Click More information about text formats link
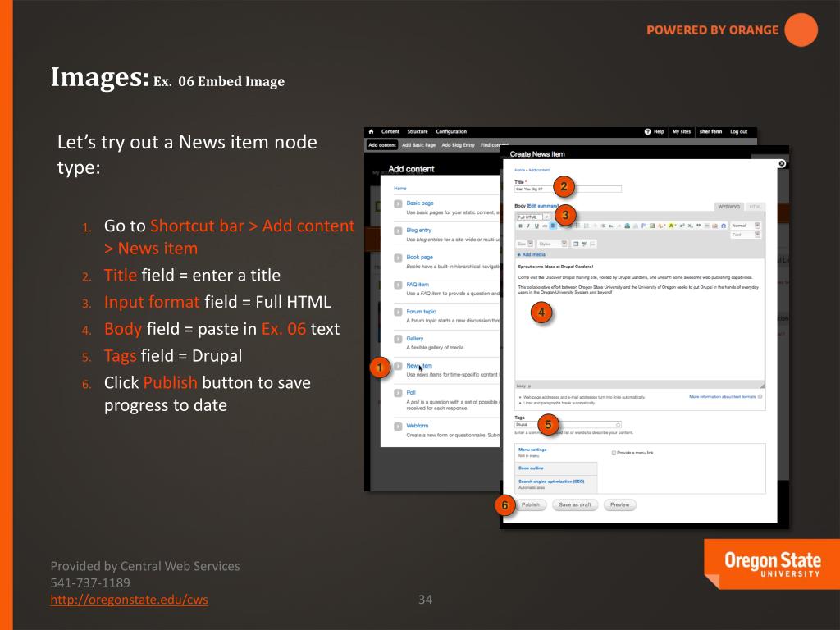 coord(722,396)
